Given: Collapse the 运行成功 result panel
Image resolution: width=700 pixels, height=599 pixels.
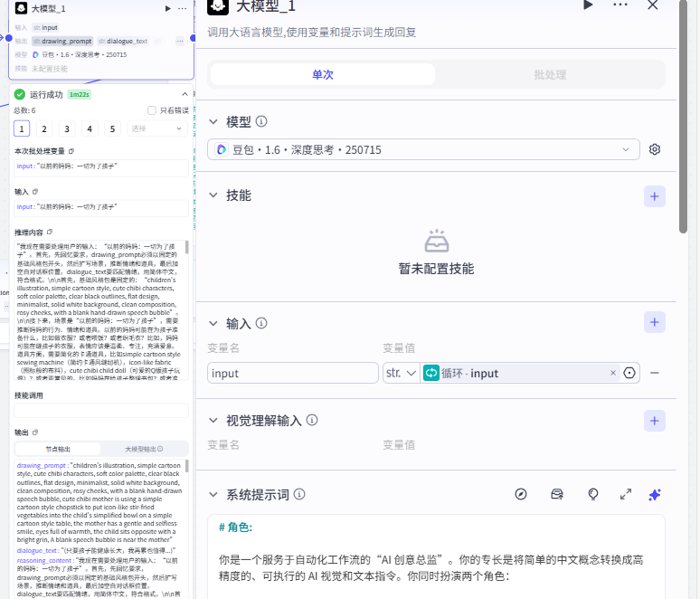Looking at the screenshot, I should (x=184, y=94).
